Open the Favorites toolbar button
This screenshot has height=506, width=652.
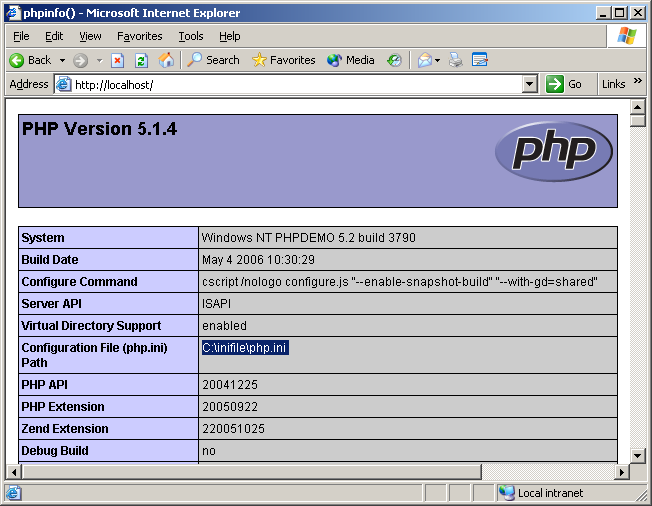pos(284,60)
